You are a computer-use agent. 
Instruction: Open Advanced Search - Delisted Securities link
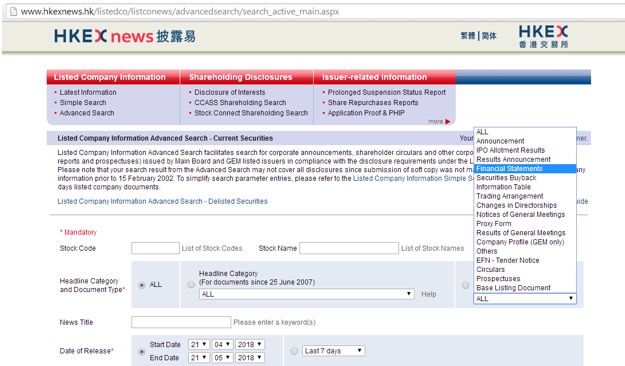163,201
